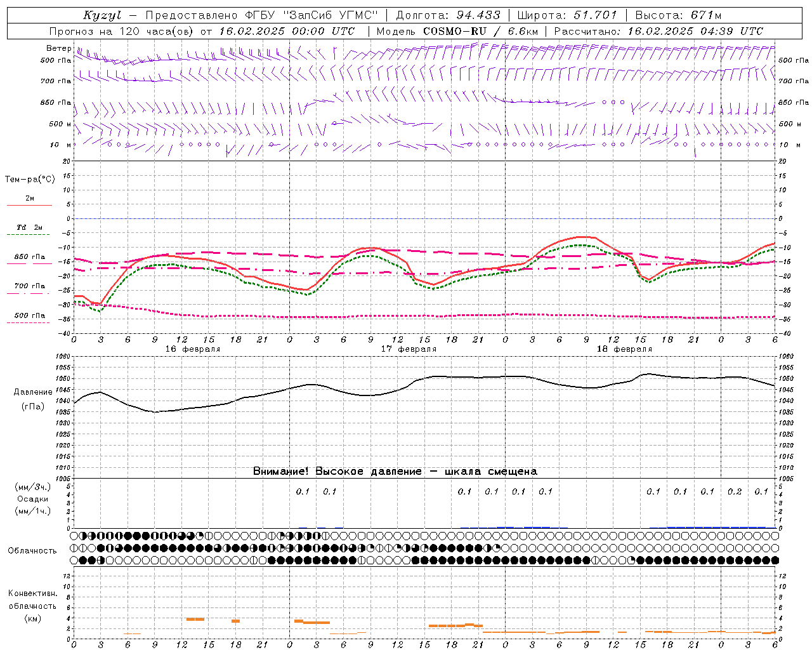Click the Облачность cloud cover label
Screen dimensions: 812x650
(32, 550)
